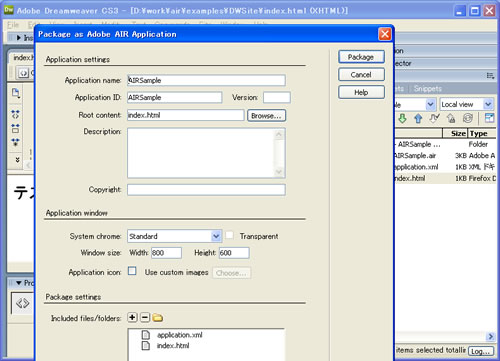Click the Files panel horizontal scroll right arrow
This screenshot has width=500, height=361.
click(490, 337)
